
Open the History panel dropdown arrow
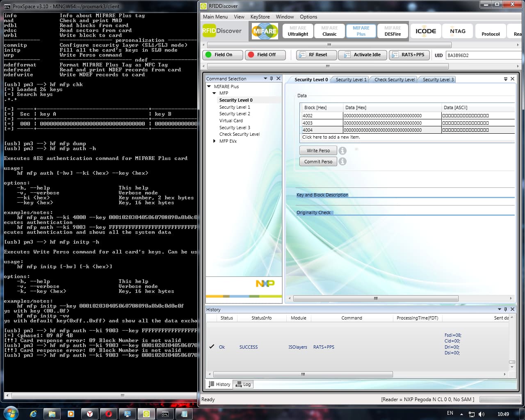pos(499,309)
